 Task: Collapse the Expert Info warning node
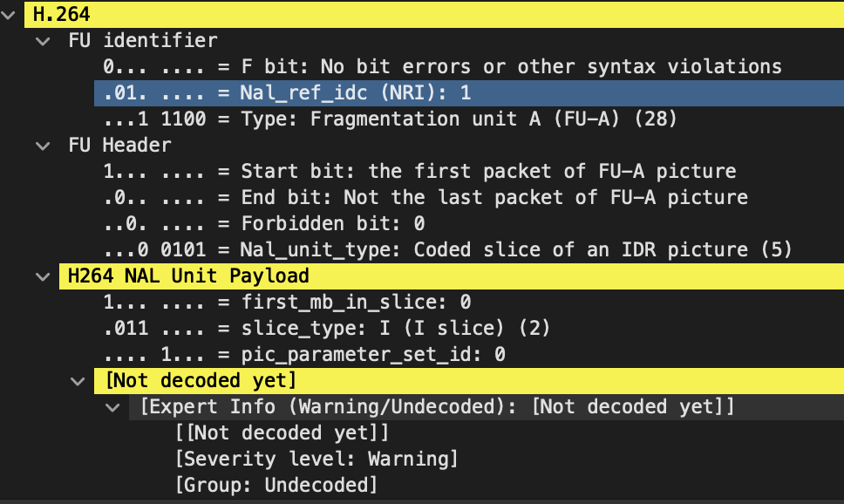[x=113, y=407]
